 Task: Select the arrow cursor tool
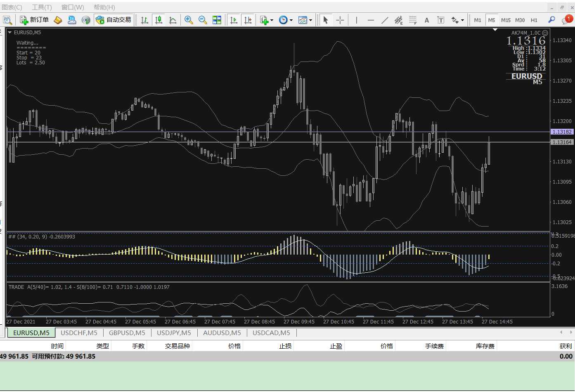pyautogui.click(x=326, y=20)
